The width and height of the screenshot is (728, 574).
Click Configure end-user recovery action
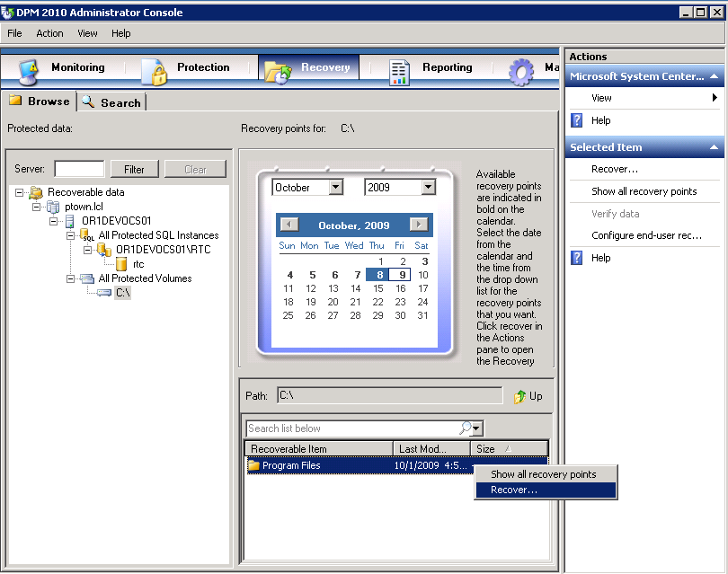point(646,235)
